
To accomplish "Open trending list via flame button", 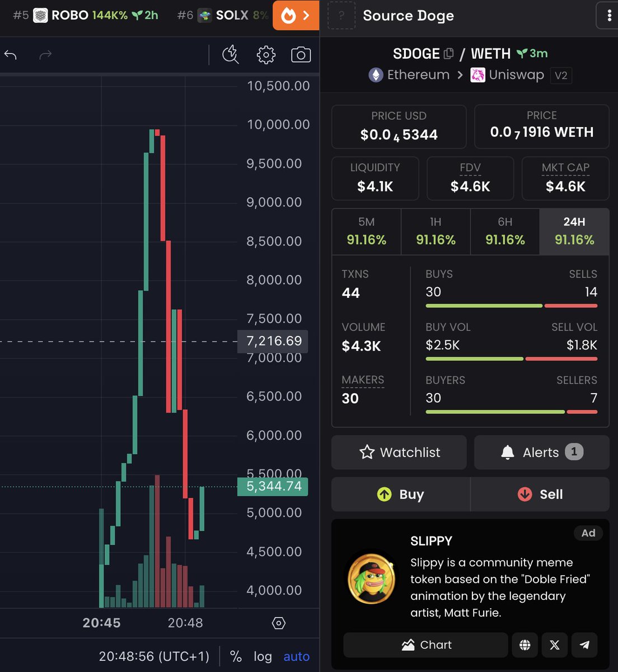I will click(x=296, y=15).
